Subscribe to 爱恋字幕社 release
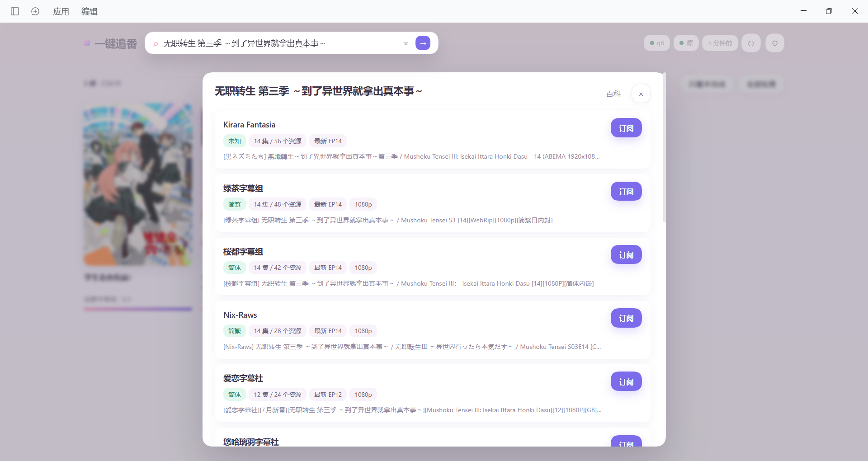This screenshot has width=868, height=461. [626, 381]
